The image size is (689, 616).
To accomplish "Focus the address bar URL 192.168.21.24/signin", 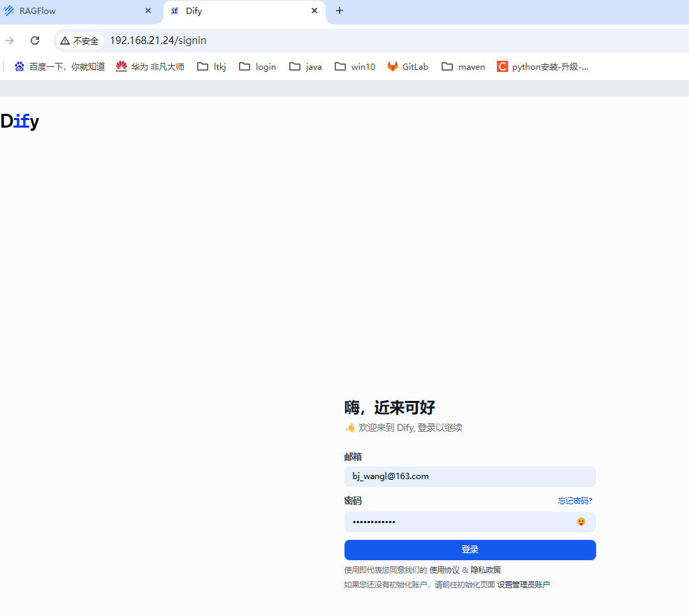I will click(x=158, y=41).
